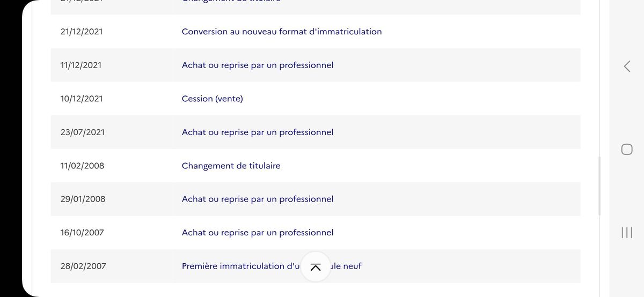Select the 29/01/2008 'Achat ou reprise' entry
Image resolution: width=644 pixels, height=297 pixels.
coord(258,199)
